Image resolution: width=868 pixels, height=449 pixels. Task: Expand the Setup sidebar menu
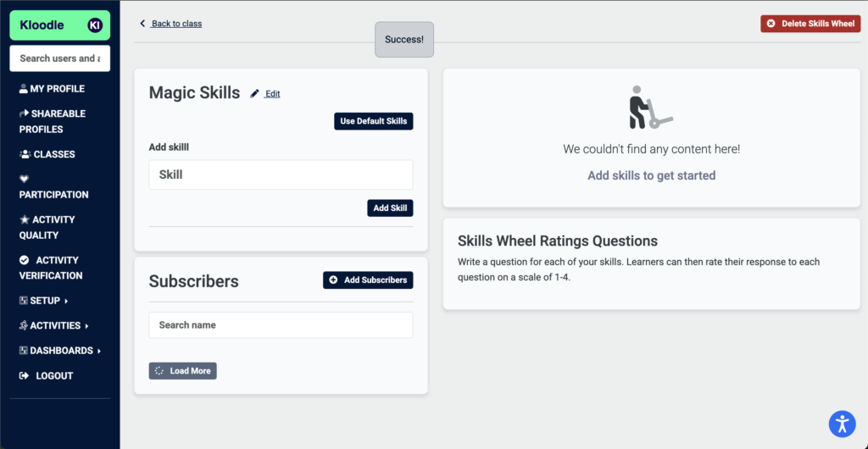(x=44, y=301)
